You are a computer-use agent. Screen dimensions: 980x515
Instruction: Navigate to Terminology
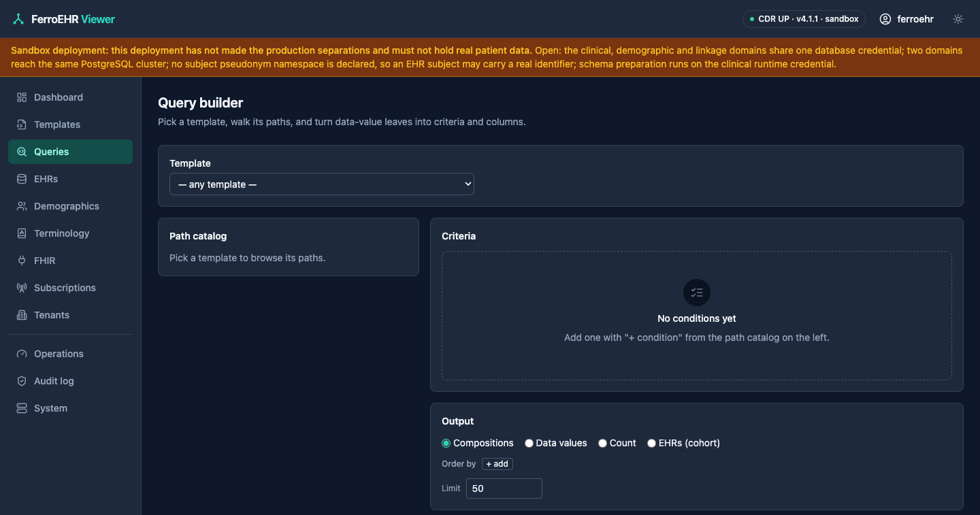coord(70,233)
